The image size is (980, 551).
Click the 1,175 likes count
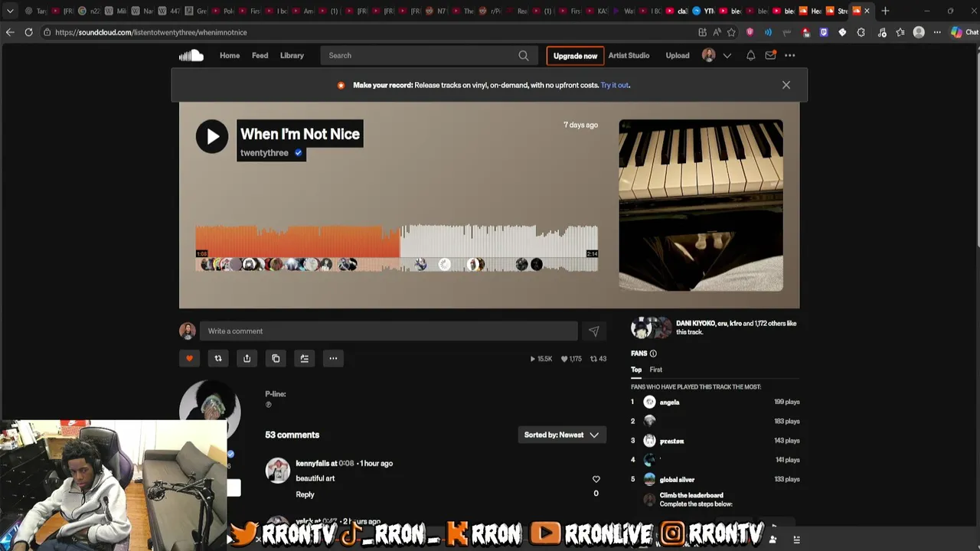tap(571, 359)
